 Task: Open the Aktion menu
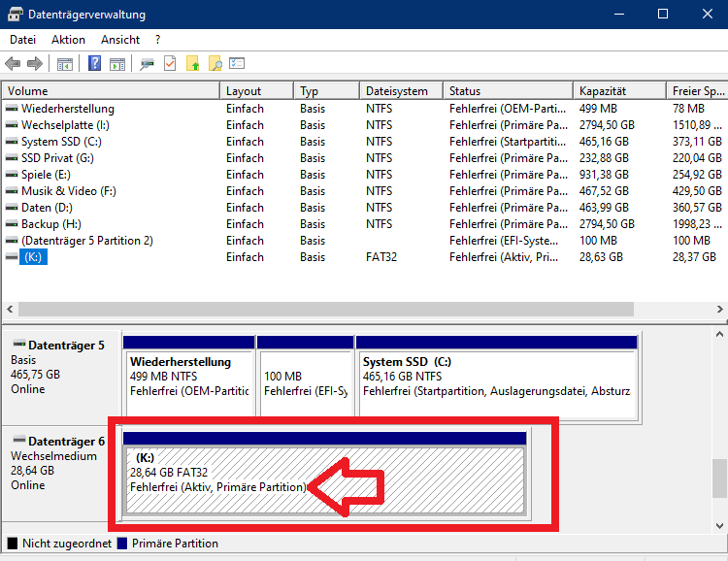pos(68,40)
